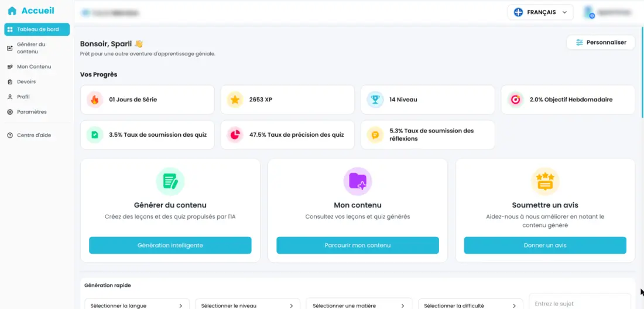The width and height of the screenshot is (644, 309).
Task: Click the page vertical scrollbar
Action: point(642,72)
